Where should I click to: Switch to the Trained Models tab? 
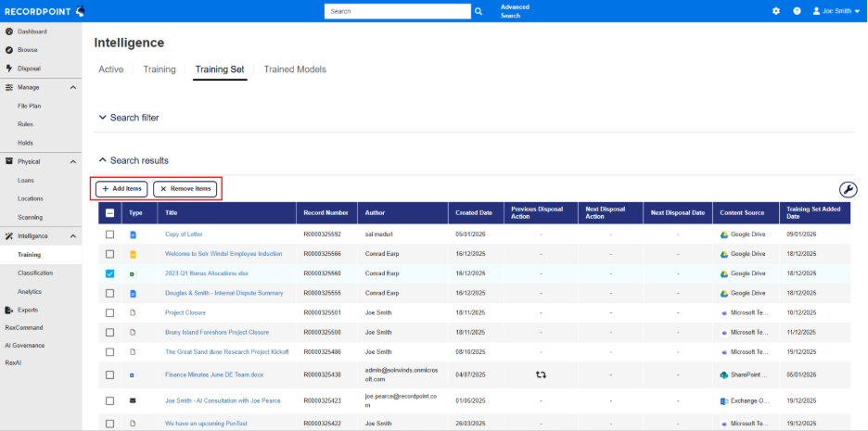coord(294,70)
